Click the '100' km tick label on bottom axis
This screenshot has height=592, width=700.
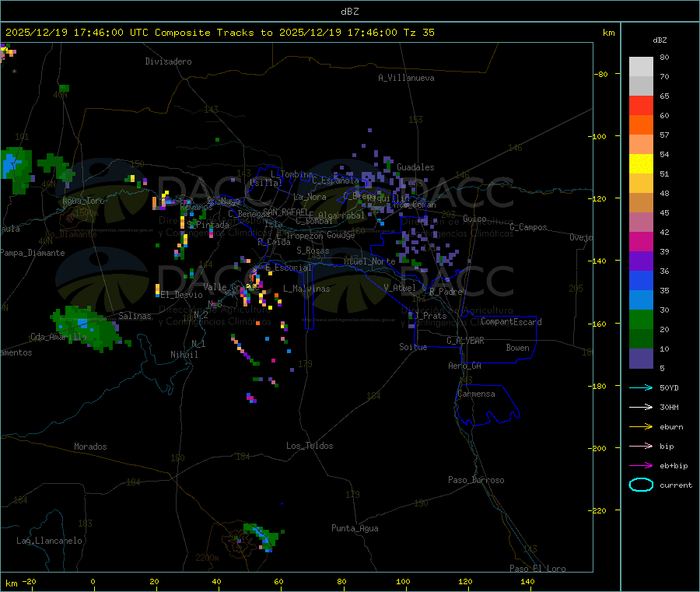point(403,581)
